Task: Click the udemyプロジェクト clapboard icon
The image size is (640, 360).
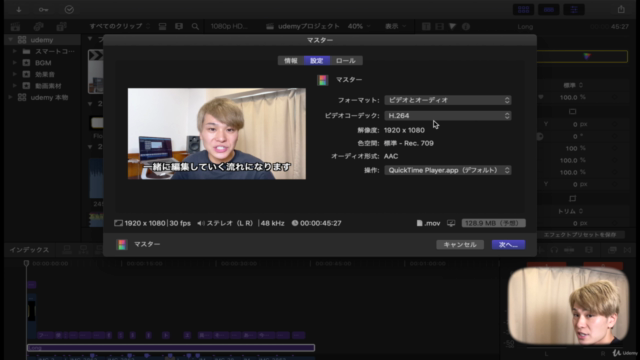Action: coord(270,27)
